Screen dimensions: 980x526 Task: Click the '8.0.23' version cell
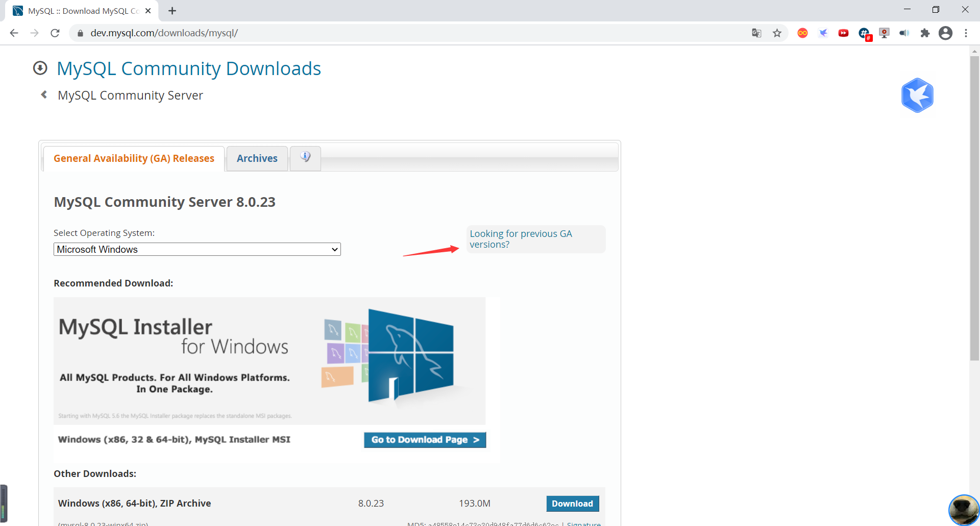(x=371, y=504)
